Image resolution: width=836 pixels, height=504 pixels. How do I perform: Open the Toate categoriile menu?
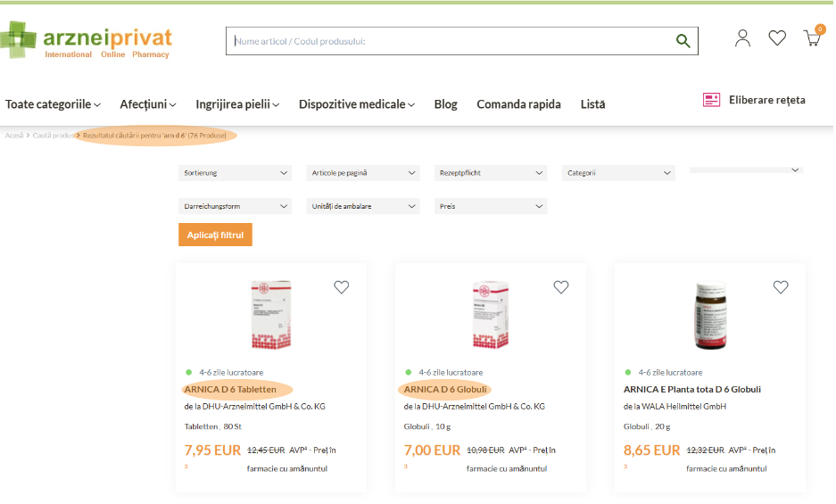53,104
